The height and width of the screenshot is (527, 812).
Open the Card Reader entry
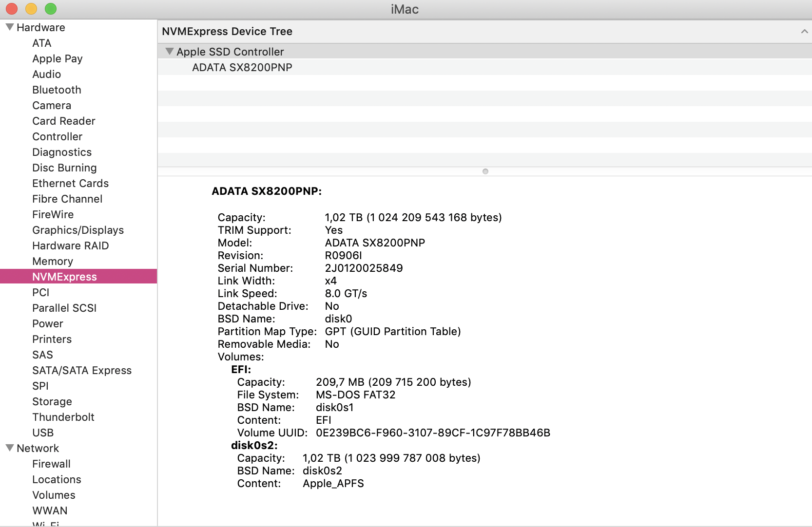click(64, 121)
